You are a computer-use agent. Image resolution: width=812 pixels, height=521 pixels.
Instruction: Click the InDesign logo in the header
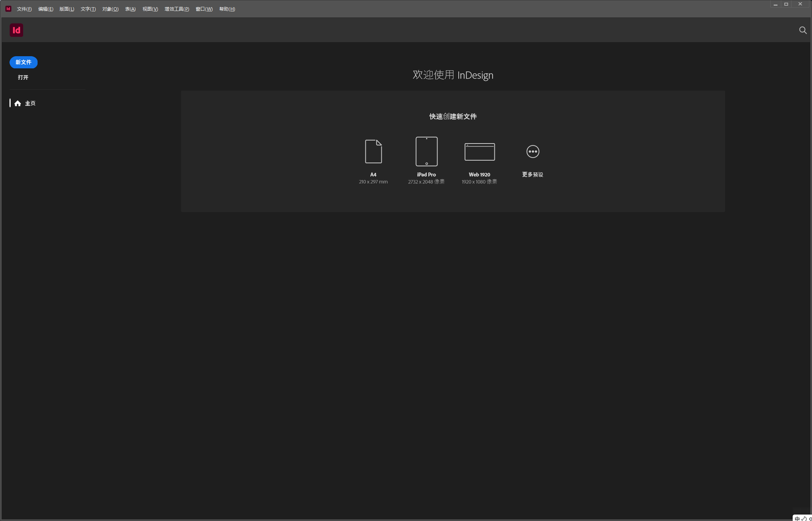pyautogui.click(x=16, y=30)
